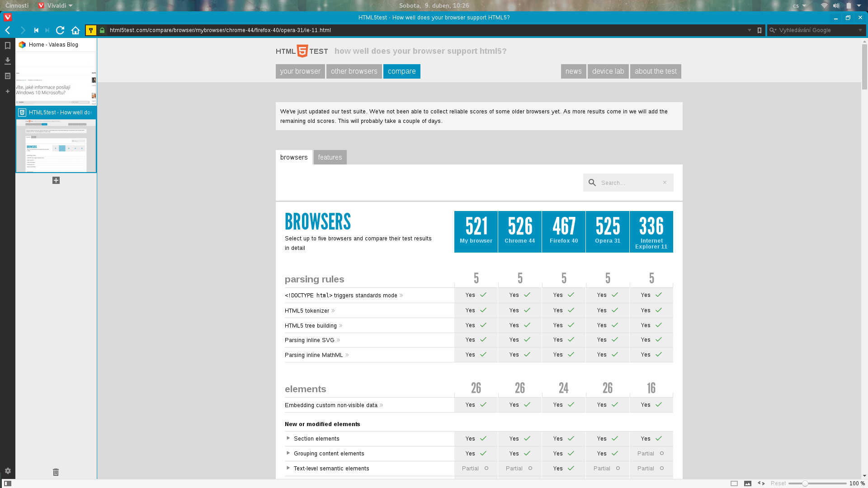Click the forward navigation arrow

point(23,30)
